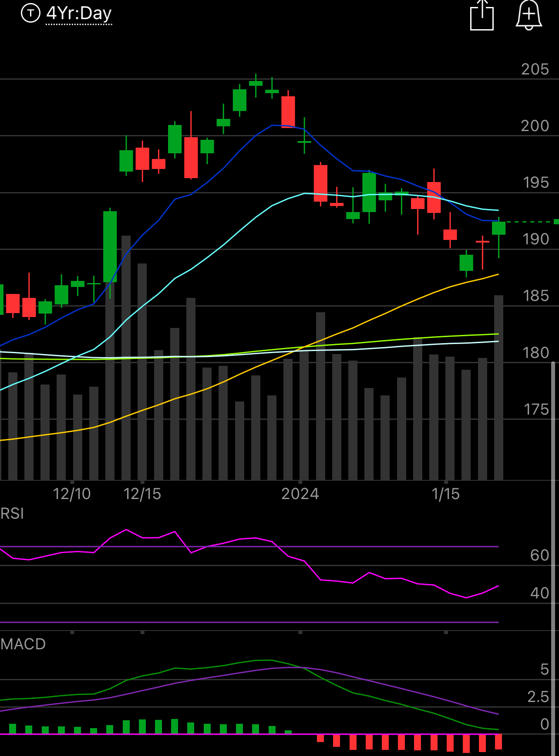Tap the MACD 2.5 scale label

538,697
